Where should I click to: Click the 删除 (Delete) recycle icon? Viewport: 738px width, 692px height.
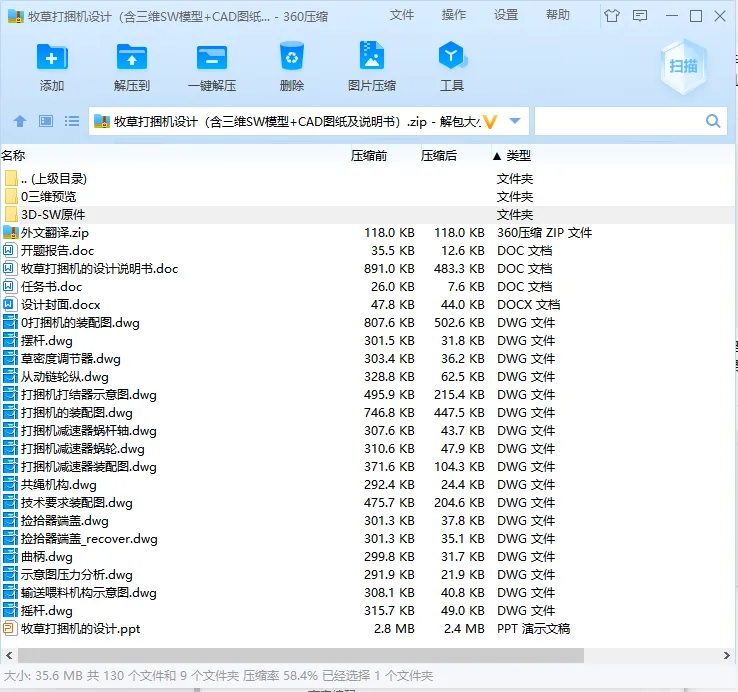[292, 56]
